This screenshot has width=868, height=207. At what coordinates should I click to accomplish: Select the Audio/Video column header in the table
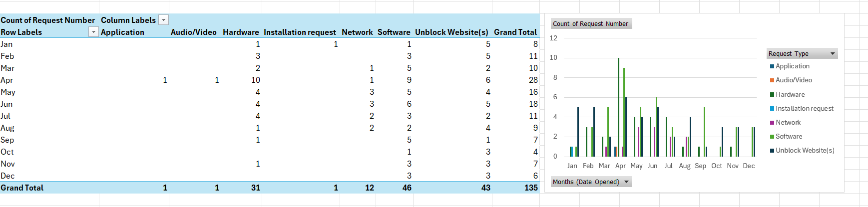click(195, 32)
